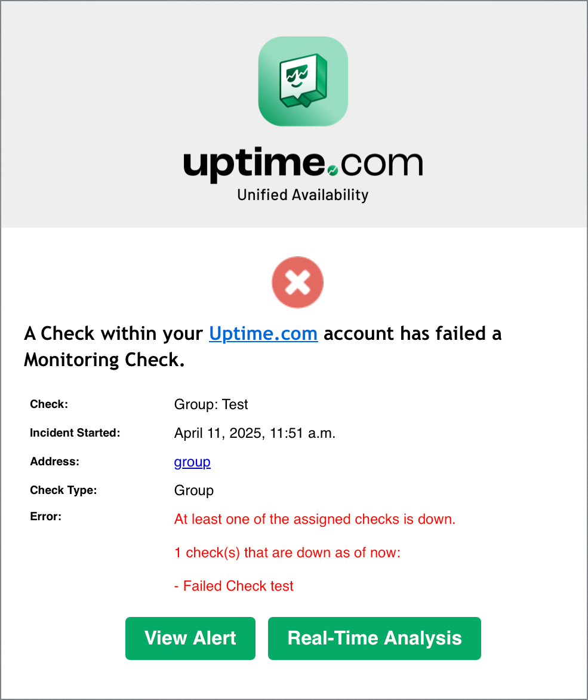Open the Uptime.com link in the headline
This screenshot has width=588, height=700.
(x=263, y=333)
